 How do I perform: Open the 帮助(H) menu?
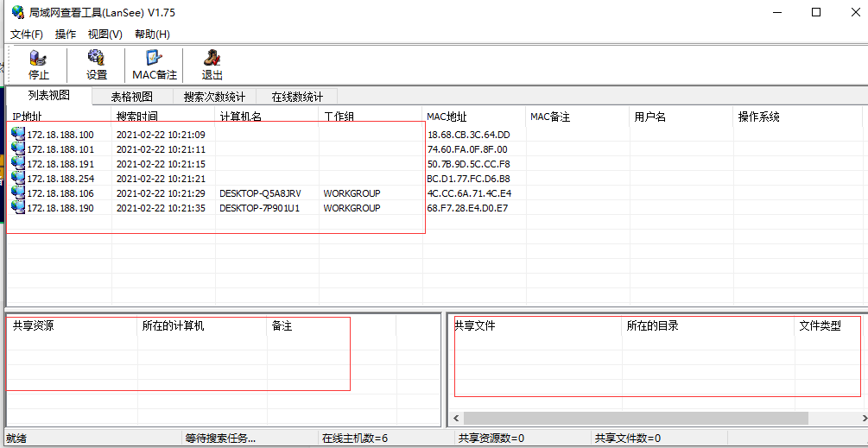click(x=152, y=35)
